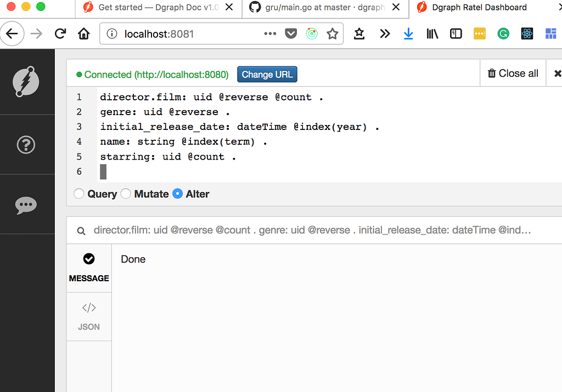The width and height of the screenshot is (562, 392).
Task: Select the Query radio button
Action: [78, 194]
